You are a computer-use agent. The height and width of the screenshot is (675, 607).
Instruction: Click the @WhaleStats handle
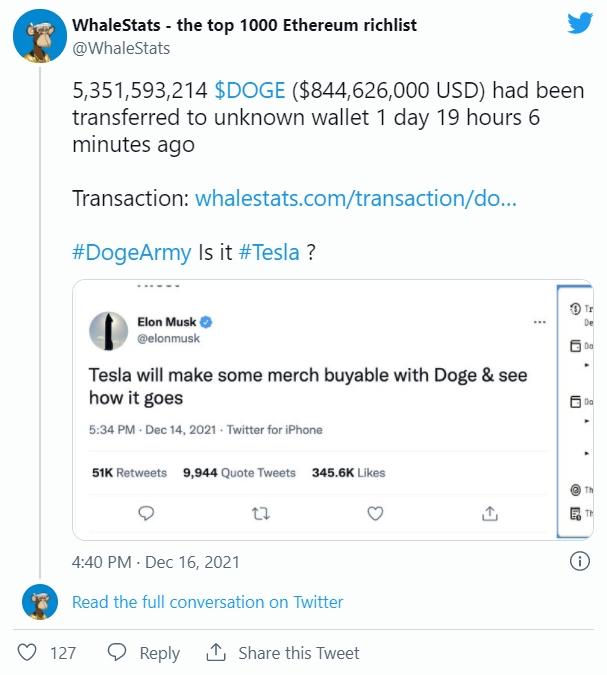(121, 48)
